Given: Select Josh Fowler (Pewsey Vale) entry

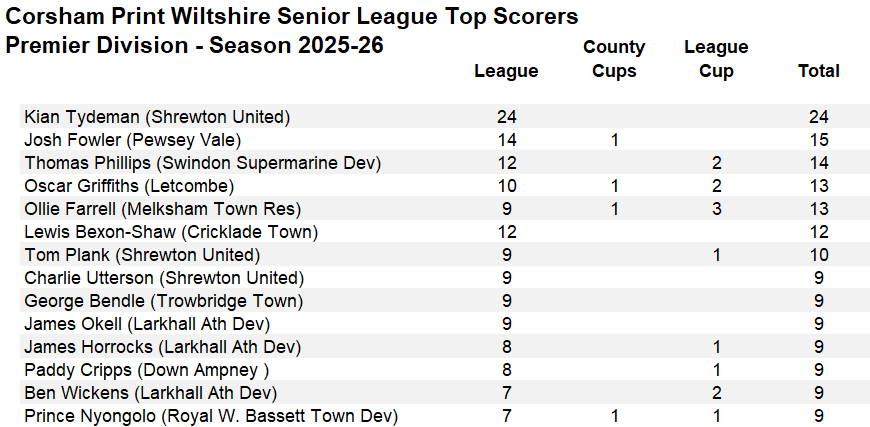Looking at the screenshot, I should (x=132, y=140).
